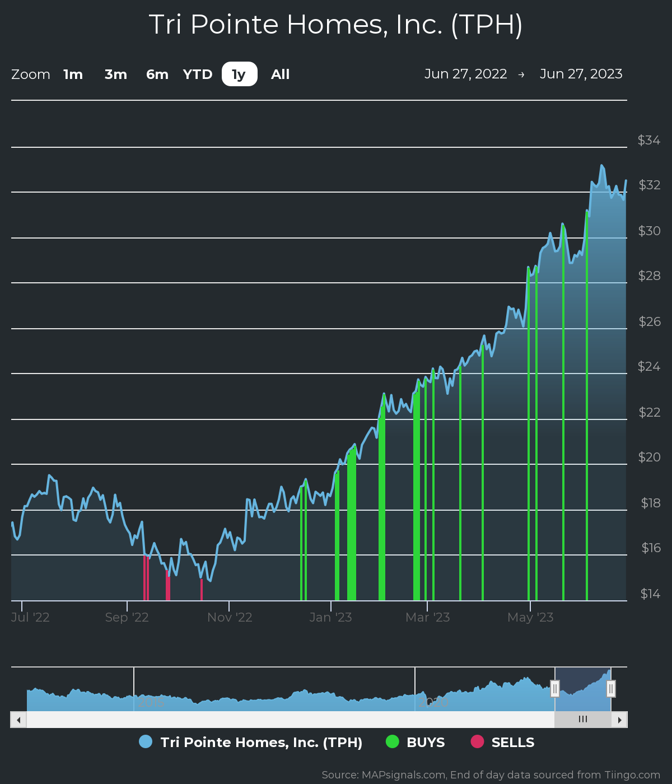Viewport: 672px width, 784px height.
Task: Click the navigator left range handle
Action: click(555, 689)
